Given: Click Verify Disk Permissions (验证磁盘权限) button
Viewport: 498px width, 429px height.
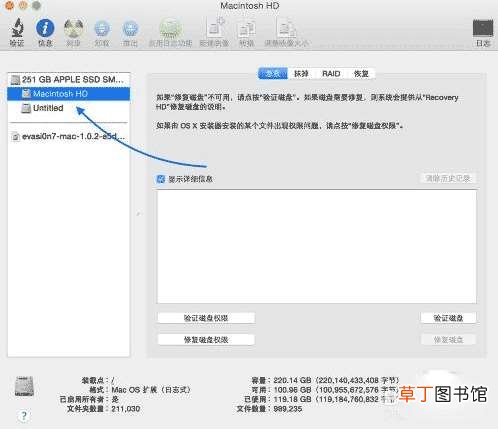Looking at the screenshot, I should coord(206,318).
